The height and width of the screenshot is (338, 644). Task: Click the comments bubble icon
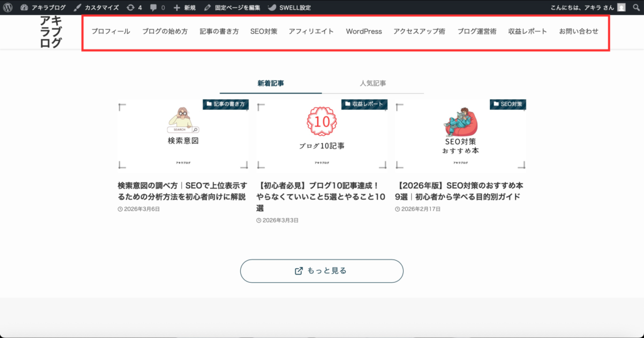pos(157,8)
